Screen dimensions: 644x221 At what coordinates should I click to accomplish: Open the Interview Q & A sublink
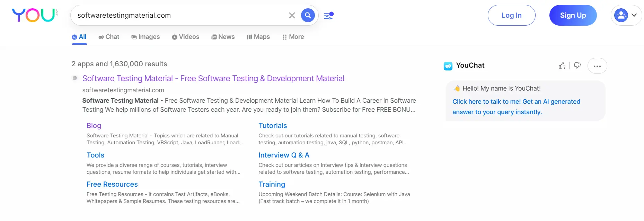coord(284,155)
